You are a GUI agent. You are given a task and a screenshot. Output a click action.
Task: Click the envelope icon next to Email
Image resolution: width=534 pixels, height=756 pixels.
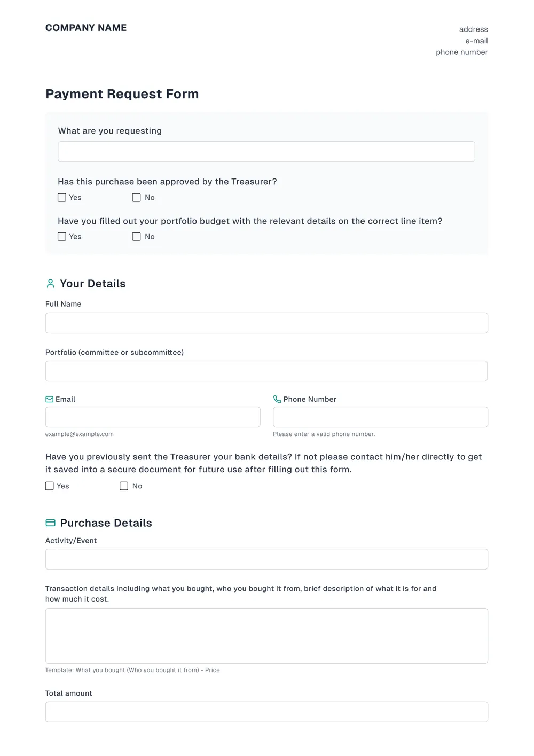50,399
